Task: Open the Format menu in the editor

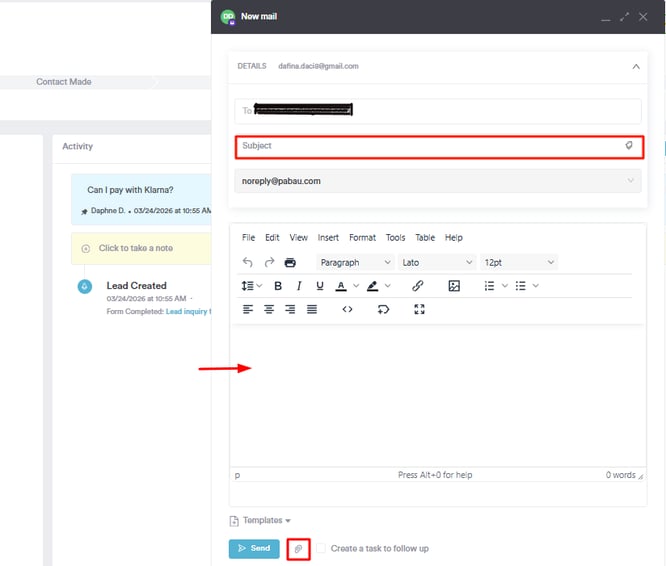Action: click(362, 238)
